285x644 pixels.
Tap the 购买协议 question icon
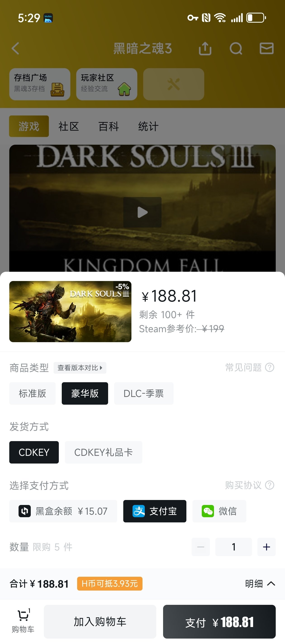pos(270,485)
